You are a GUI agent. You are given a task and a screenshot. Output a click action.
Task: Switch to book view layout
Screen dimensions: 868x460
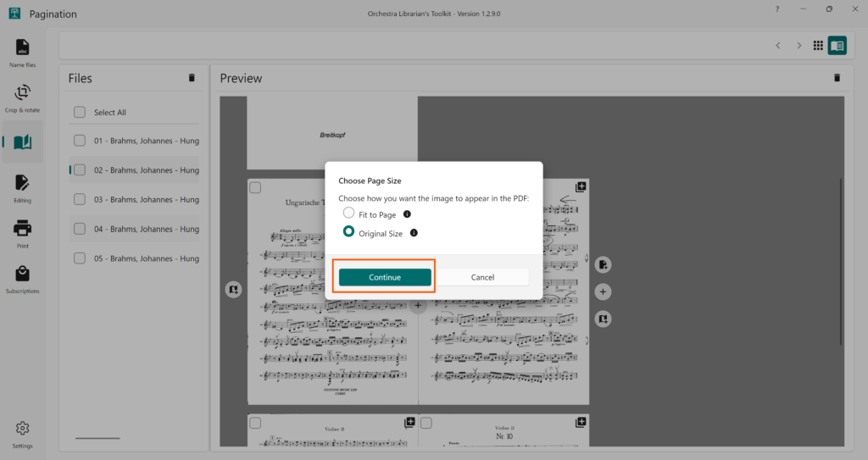click(837, 46)
